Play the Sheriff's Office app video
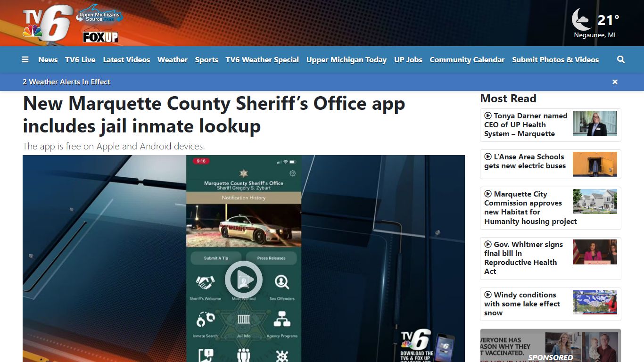The image size is (644, 362). tap(244, 280)
